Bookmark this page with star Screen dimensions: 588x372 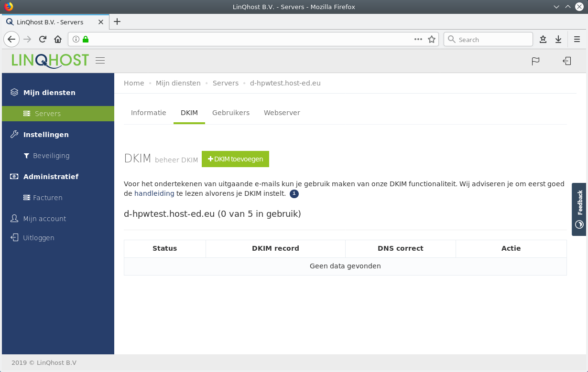click(x=432, y=40)
